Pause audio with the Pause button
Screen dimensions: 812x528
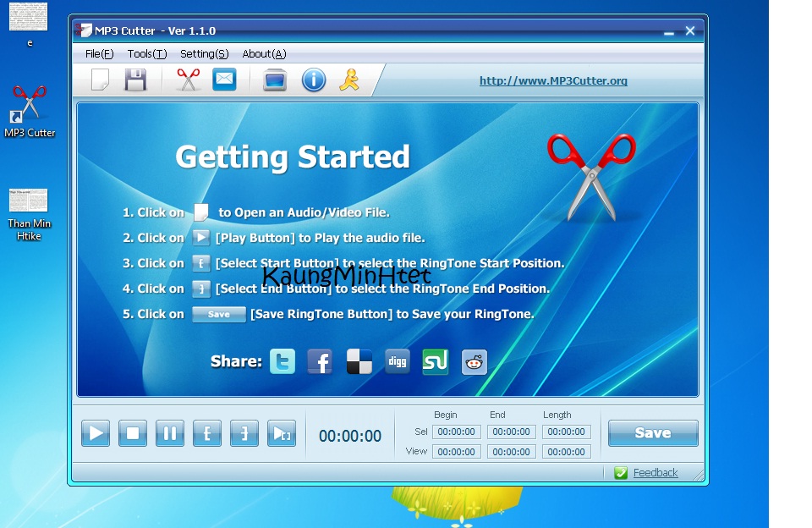170,433
